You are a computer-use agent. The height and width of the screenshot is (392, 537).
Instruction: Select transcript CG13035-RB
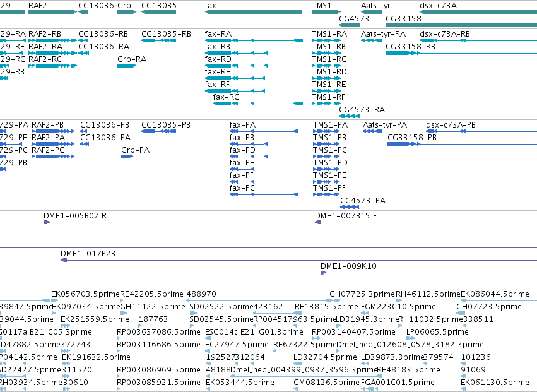point(166,34)
